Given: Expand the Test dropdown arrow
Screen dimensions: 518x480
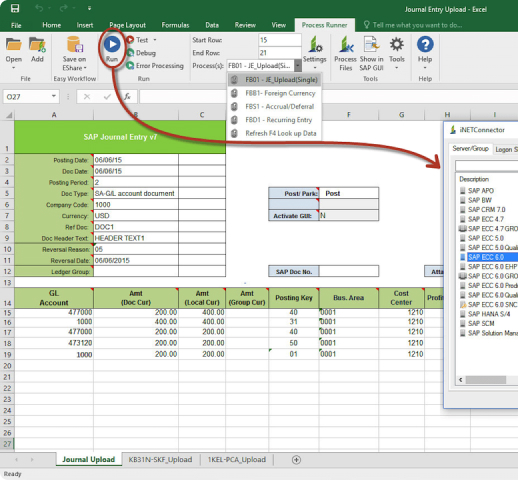Looking at the screenshot, I should (x=155, y=40).
